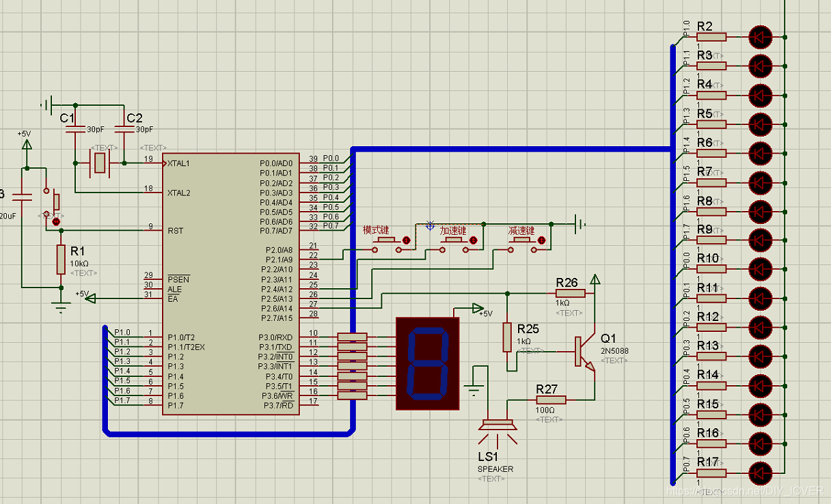Select resistor R11 in the LED column
This screenshot has width=831, height=504.
pyautogui.click(x=711, y=298)
